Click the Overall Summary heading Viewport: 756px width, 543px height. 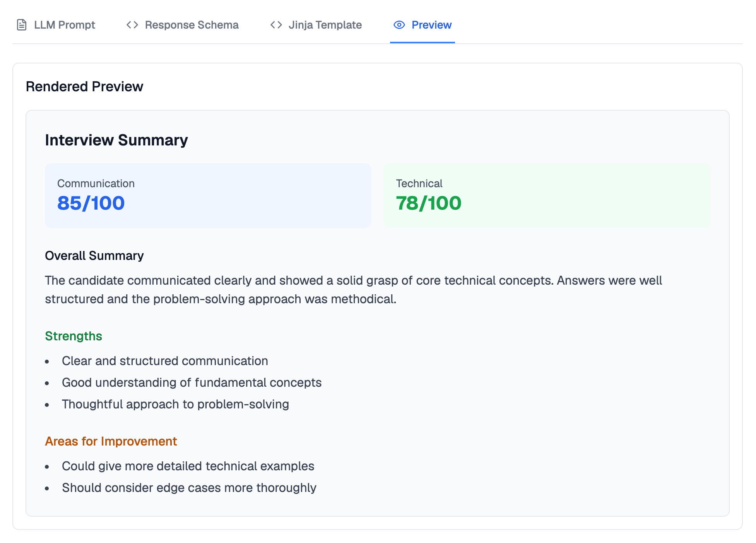click(x=94, y=256)
